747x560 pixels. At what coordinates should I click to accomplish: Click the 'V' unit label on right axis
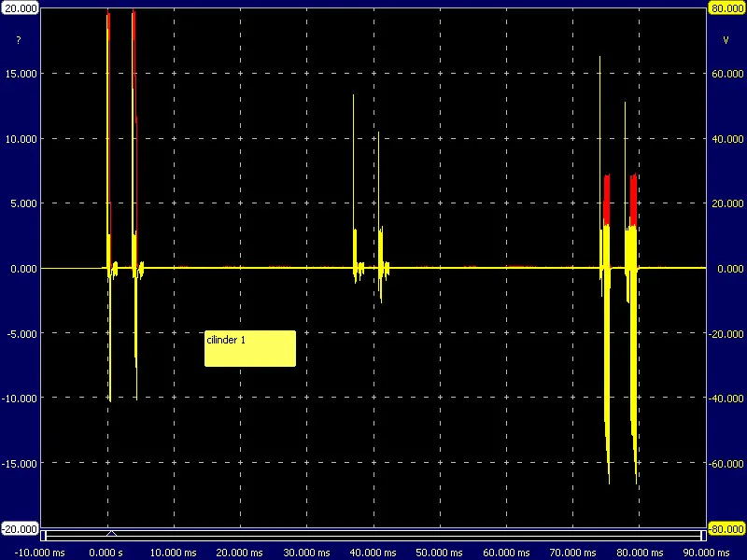(726, 40)
